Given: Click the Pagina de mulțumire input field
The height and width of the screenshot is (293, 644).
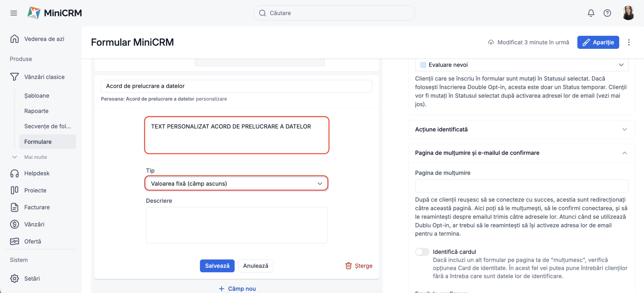Looking at the screenshot, I should (522, 186).
